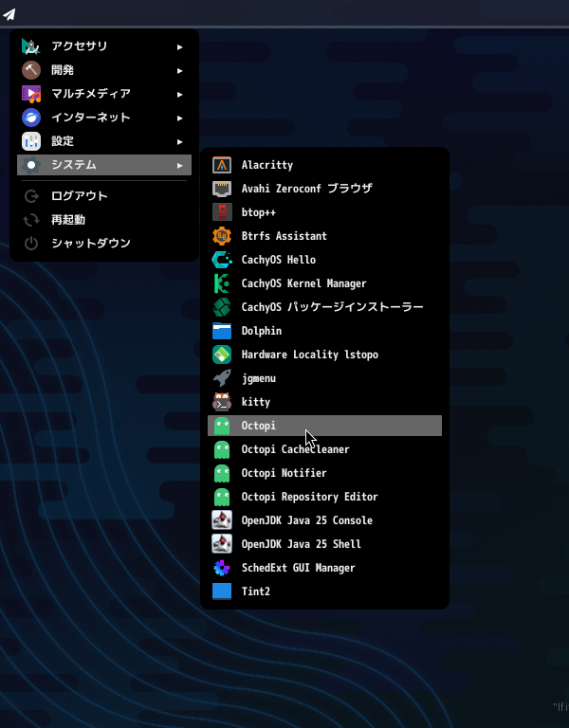Launch OpenJDK Java 25 Shell

tap(324, 544)
